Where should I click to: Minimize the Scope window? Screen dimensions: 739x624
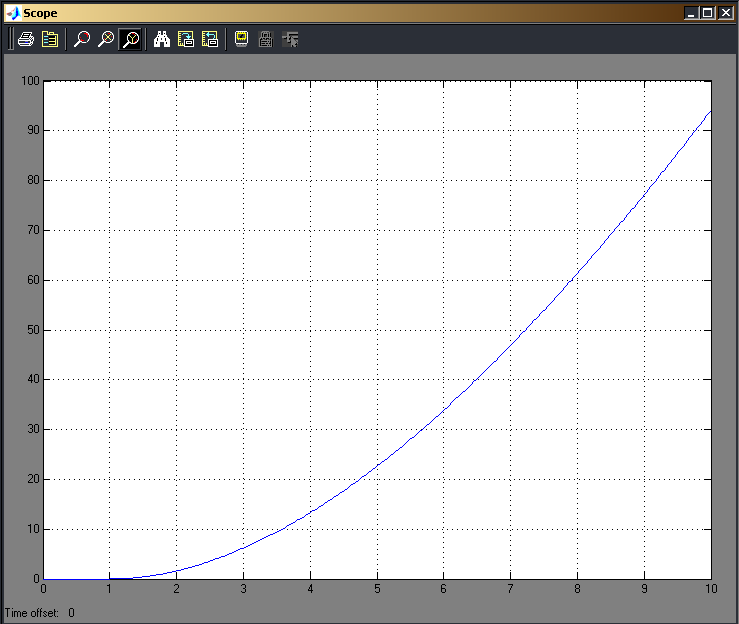tap(691, 13)
